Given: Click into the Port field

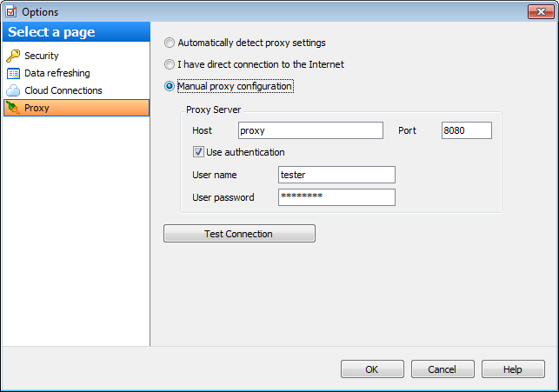Looking at the screenshot, I should (x=466, y=130).
